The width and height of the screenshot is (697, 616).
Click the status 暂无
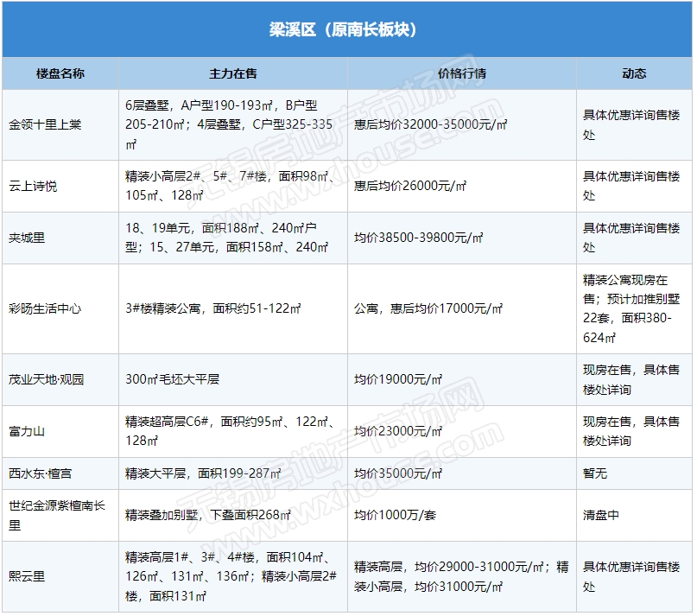[x=595, y=473]
